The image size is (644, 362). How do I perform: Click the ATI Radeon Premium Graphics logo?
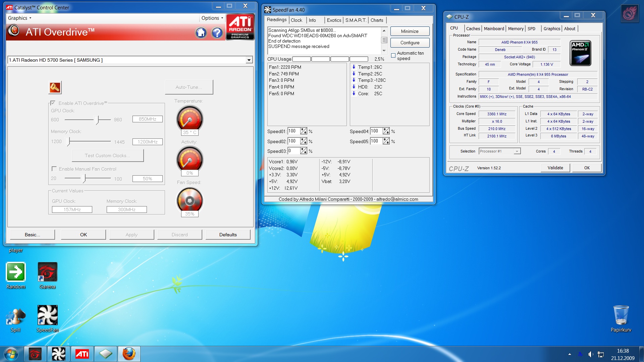pyautogui.click(x=240, y=27)
